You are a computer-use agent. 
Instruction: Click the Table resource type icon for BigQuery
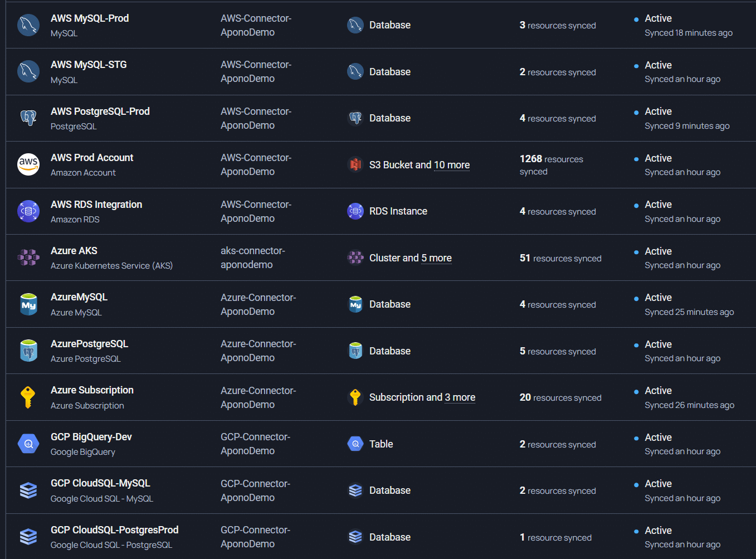(x=355, y=444)
